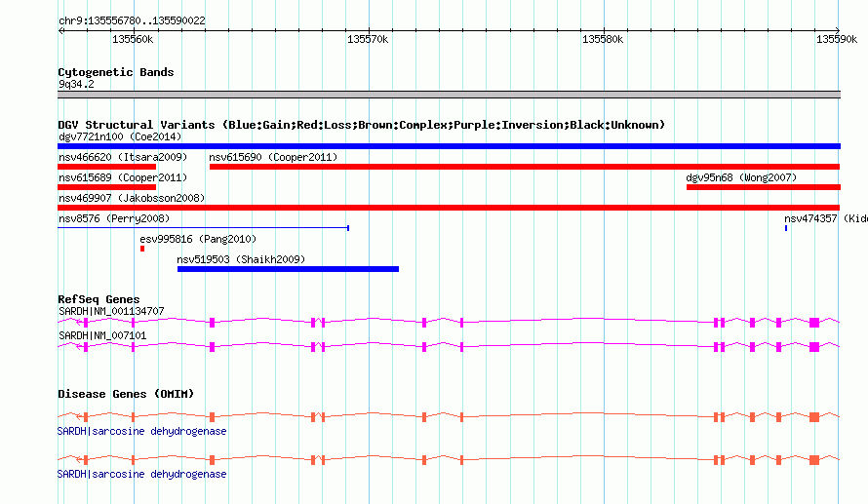This screenshot has height=504, width=868.
Task: Open the nsv466620 (Itsara2009) label
Action: [123, 157]
